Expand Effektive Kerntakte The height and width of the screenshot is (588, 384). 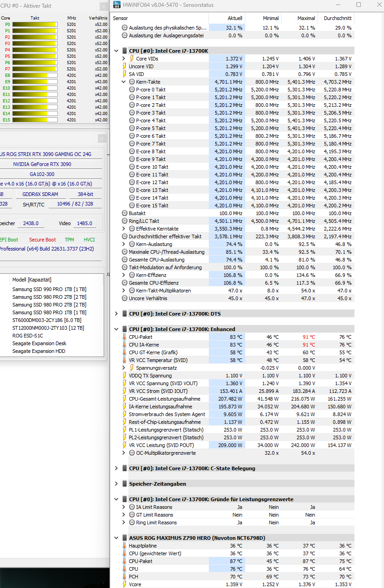tap(124, 229)
